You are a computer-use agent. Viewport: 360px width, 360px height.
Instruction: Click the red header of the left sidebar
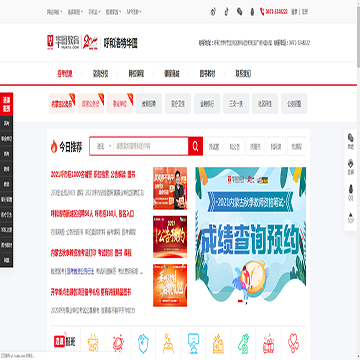7,104
